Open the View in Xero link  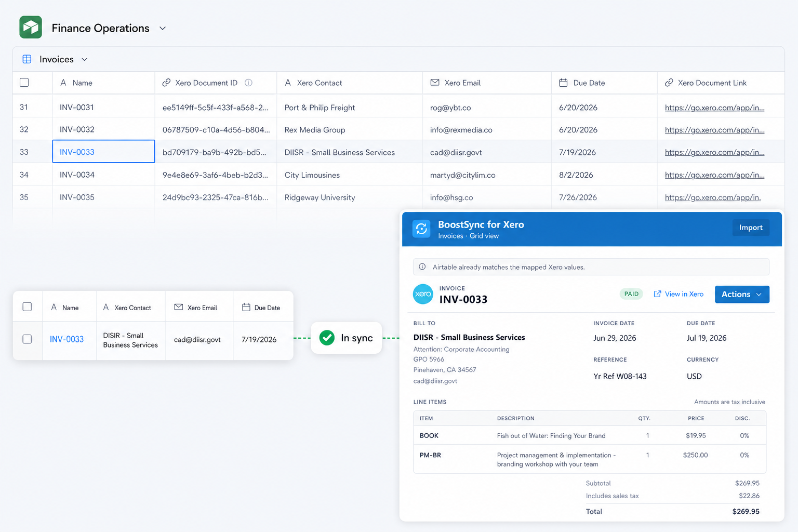coord(679,294)
